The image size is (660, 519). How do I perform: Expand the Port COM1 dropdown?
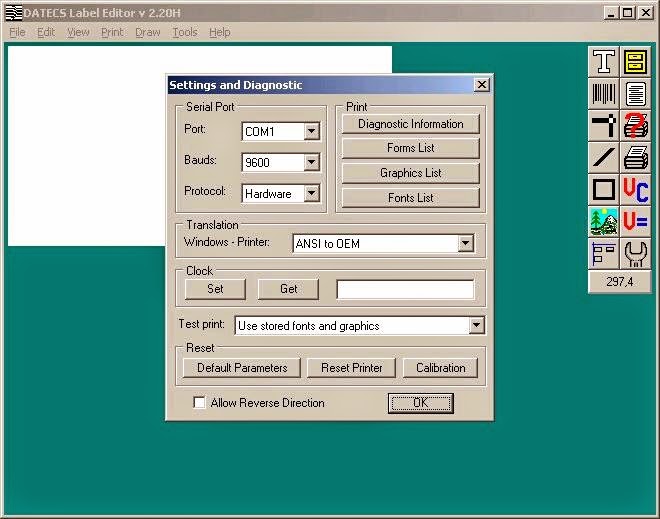pyautogui.click(x=311, y=131)
